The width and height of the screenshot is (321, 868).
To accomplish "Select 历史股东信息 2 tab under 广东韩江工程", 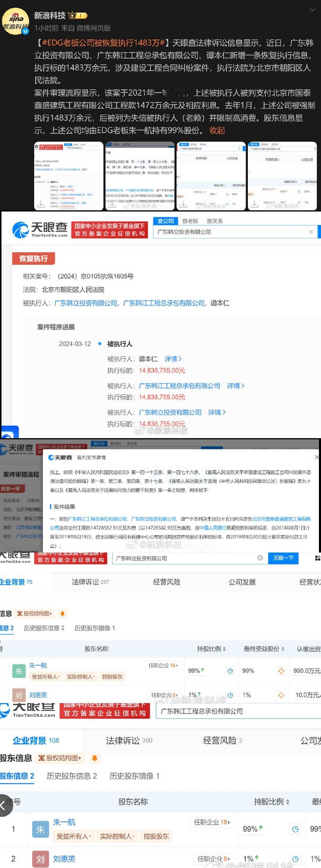I will 72,776.
